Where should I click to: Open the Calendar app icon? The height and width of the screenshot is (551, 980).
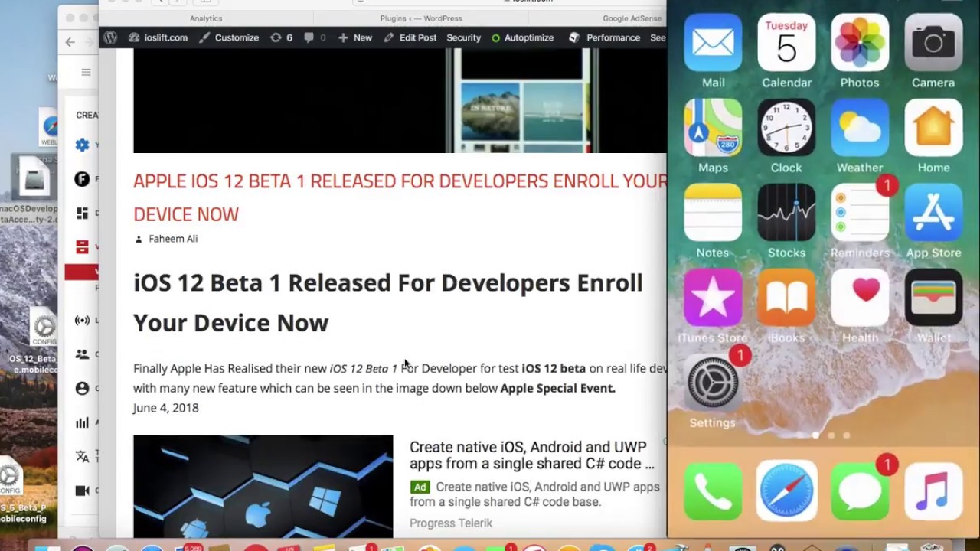tap(786, 42)
